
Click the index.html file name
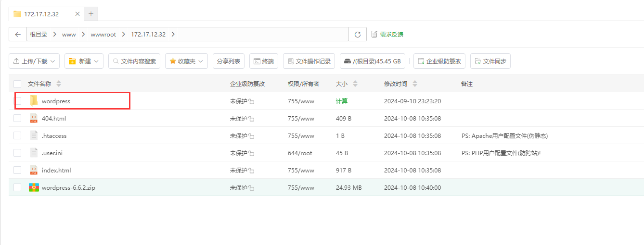click(56, 170)
